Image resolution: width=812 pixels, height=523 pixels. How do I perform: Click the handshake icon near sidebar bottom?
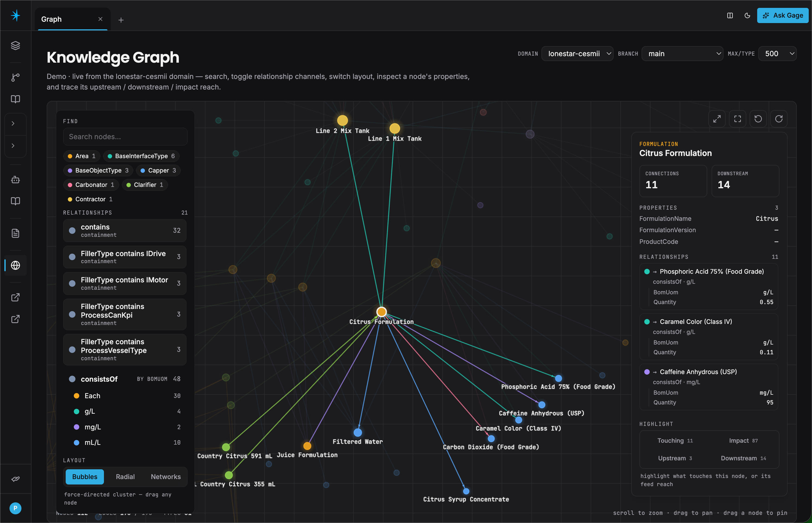tap(15, 479)
